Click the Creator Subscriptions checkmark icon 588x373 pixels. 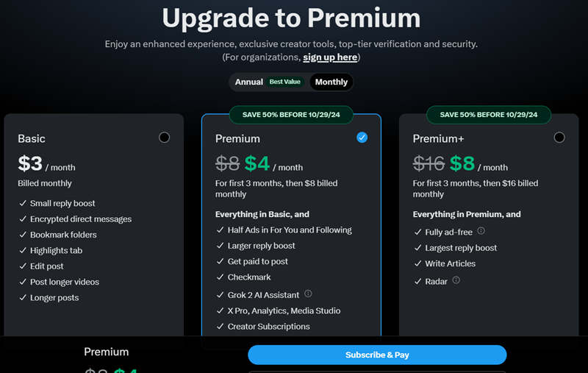pyautogui.click(x=220, y=326)
